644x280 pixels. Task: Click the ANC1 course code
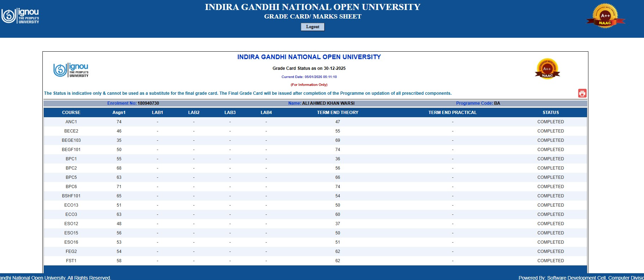[x=71, y=122]
